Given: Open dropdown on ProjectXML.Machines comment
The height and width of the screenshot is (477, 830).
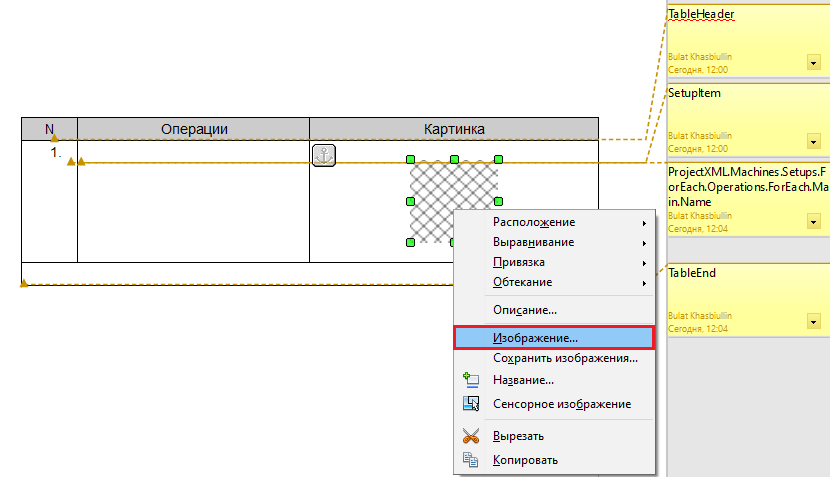Looking at the screenshot, I should coord(812,221).
